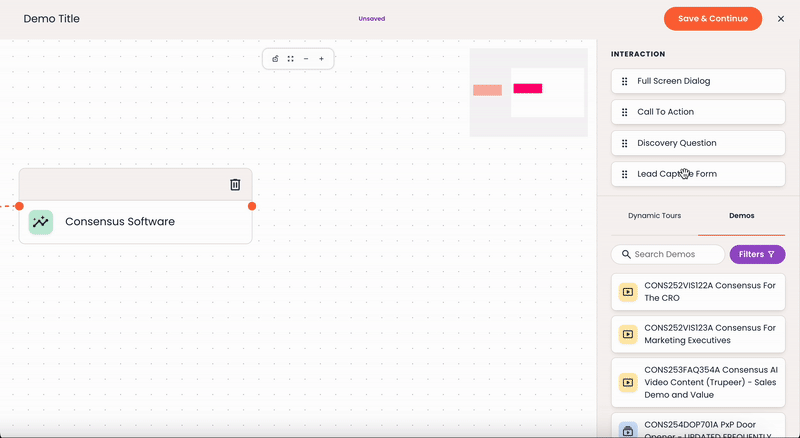Click Save & Continue button
This screenshot has height=438, width=800.
[x=713, y=18]
